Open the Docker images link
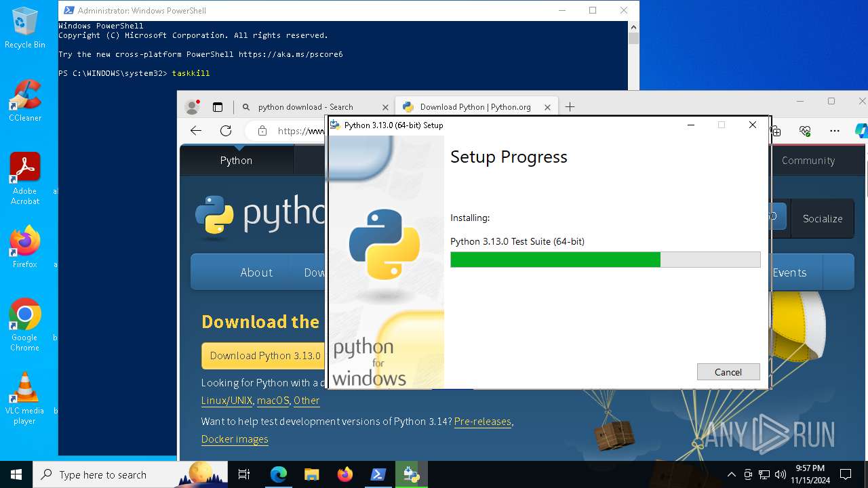 pyautogui.click(x=235, y=439)
